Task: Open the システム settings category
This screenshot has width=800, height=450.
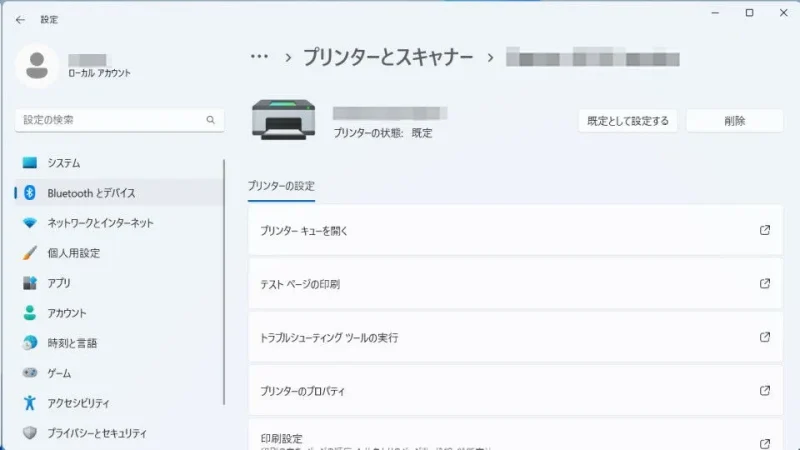Action: [x=64, y=163]
